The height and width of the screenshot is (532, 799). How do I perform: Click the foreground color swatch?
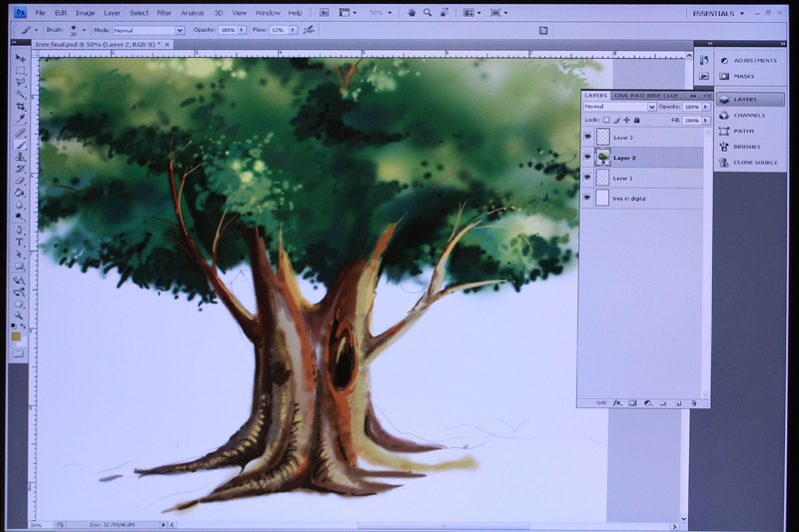(16, 336)
